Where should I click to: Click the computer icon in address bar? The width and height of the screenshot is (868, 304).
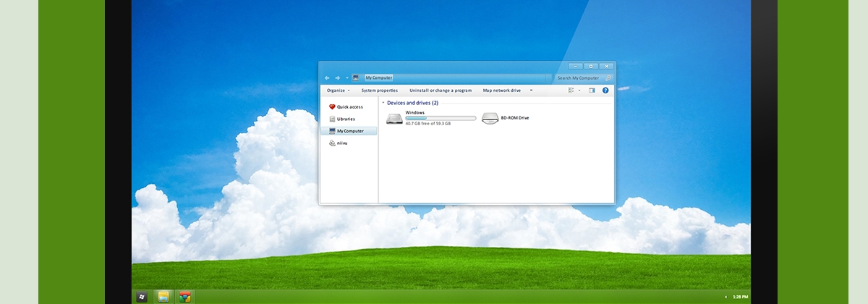[356, 77]
